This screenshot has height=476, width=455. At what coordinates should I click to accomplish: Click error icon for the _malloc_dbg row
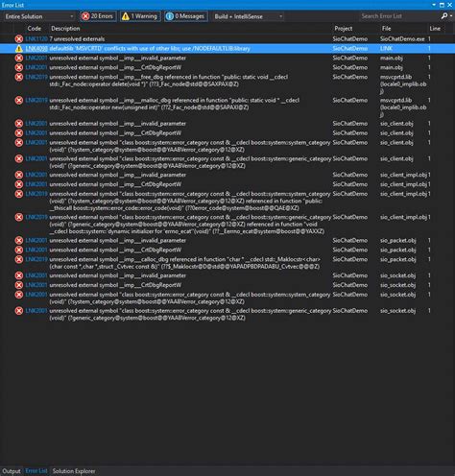(19, 101)
